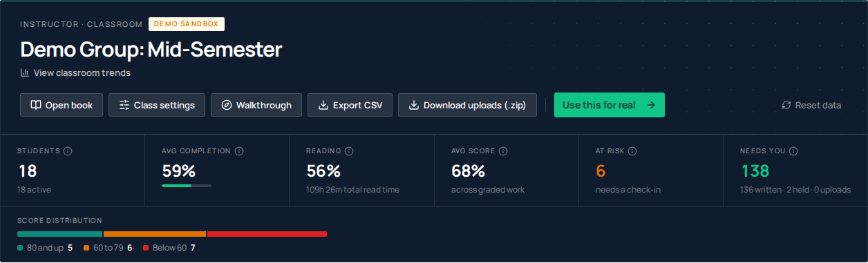
Task: Click the Needs You info icon
Action: pyautogui.click(x=793, y=151)
